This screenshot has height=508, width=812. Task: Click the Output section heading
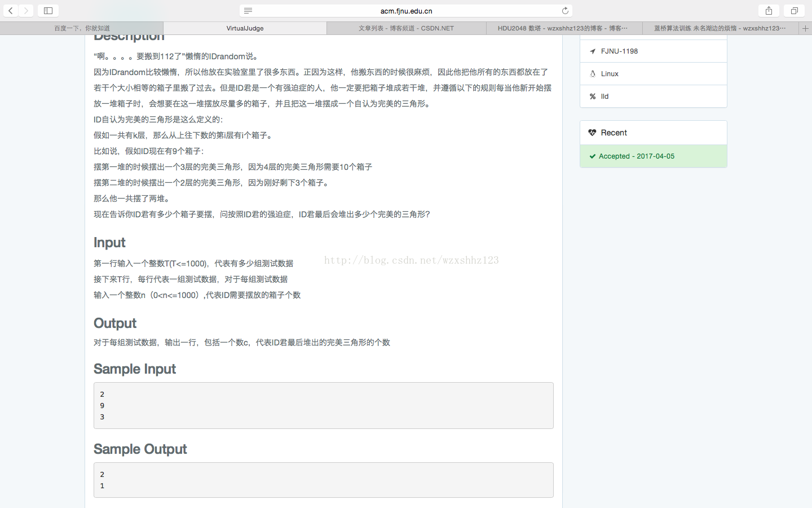click(115, 323)
